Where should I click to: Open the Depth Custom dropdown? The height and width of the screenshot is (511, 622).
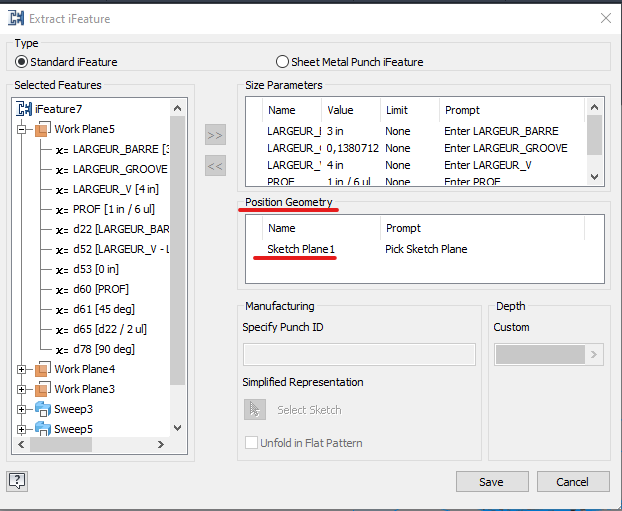(x=595, y=355)
